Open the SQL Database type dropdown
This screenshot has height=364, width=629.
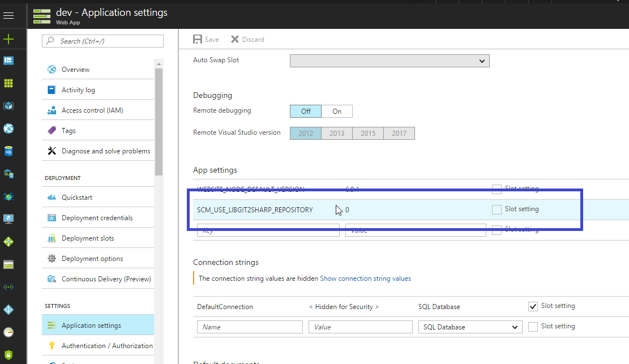470,327
